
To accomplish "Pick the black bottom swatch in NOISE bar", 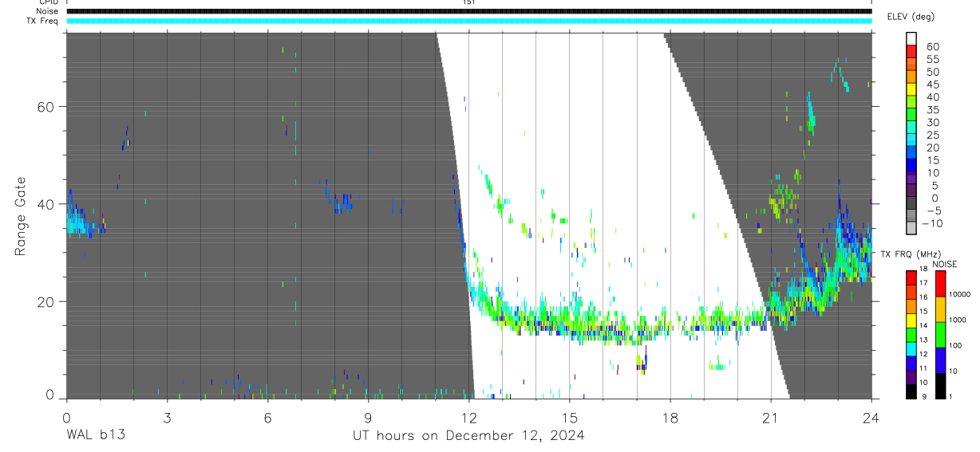I will (940, 386).
